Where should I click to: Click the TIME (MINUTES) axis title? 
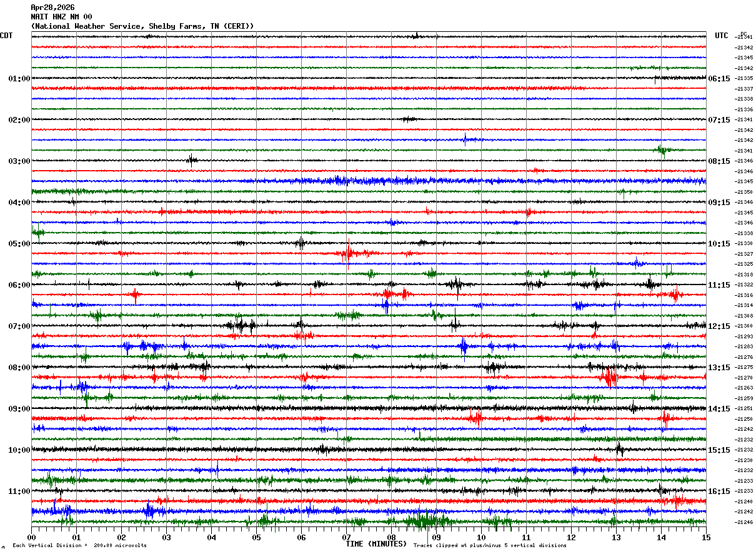376,544
